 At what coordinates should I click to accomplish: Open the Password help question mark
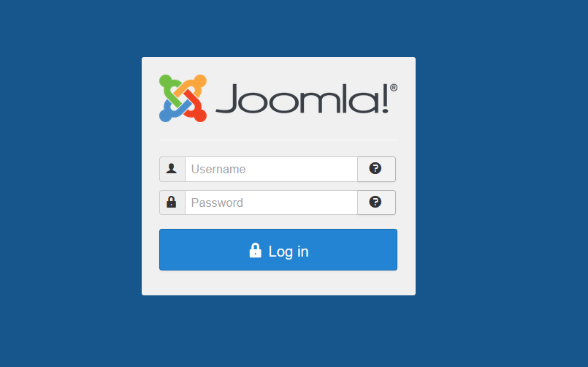click(375, 202)
